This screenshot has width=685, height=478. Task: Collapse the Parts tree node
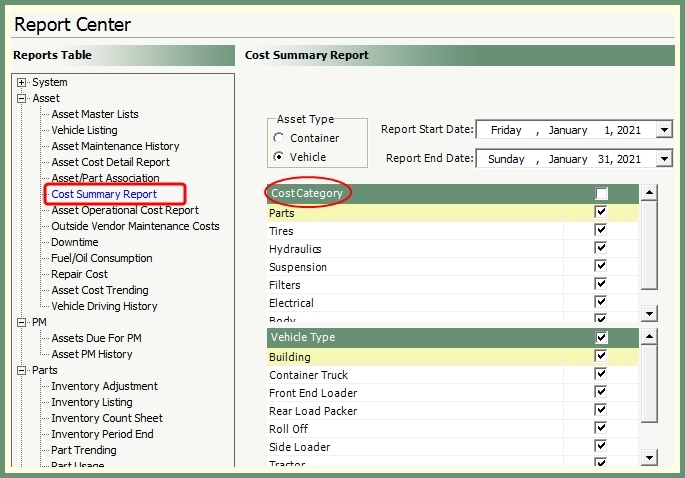(x=22, y=370)
